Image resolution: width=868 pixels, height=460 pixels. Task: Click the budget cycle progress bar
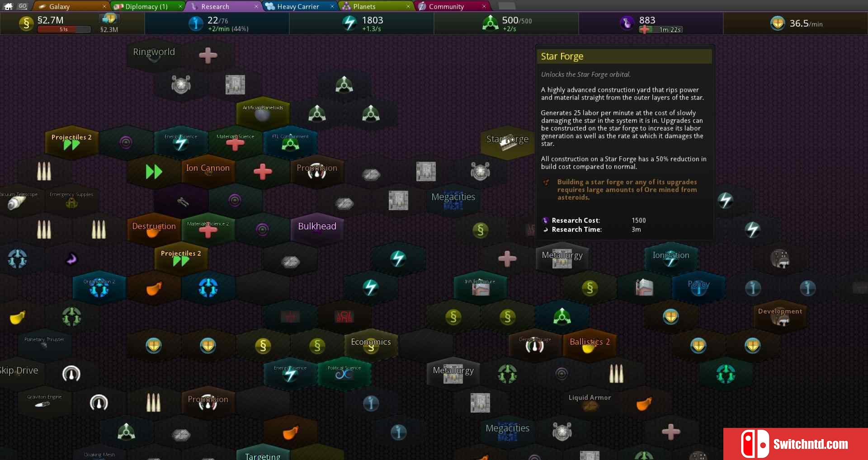64,29
